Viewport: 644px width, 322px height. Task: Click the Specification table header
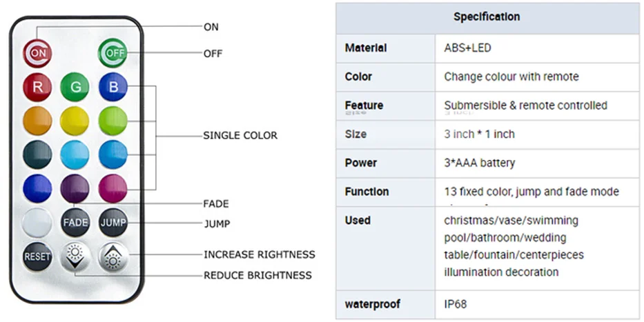pos(487,17)
